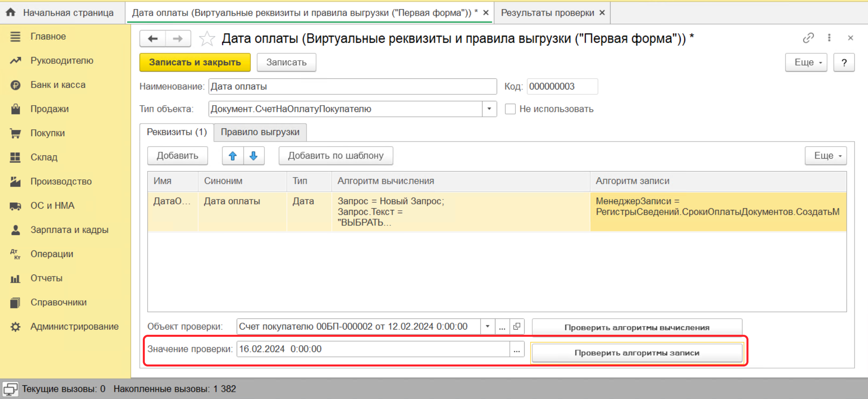Screen dimensions: 868x399
Task: Click Добавить по шаблону
Action: click(336, 156)
